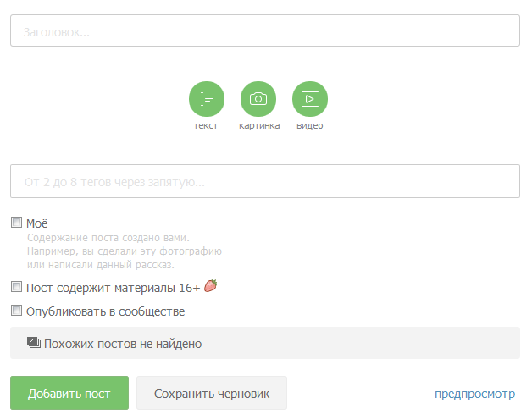Click the картинка label
Viewport: 532px width, 419px height.
259,125
